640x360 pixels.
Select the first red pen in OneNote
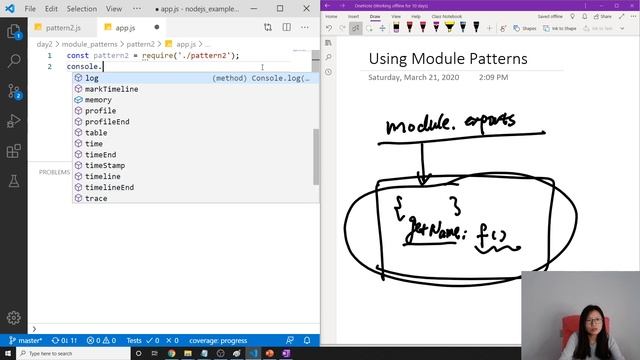(x=409, y=27)
